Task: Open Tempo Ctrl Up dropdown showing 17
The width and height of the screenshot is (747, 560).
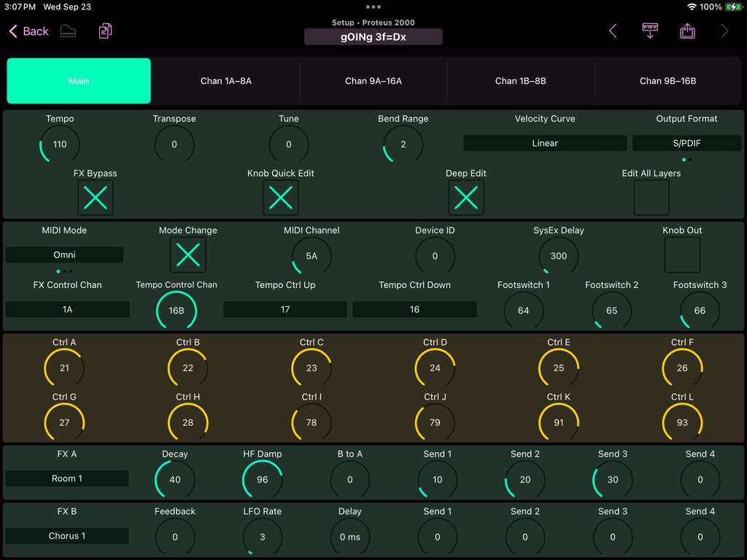Action: (x=285, y=309)
